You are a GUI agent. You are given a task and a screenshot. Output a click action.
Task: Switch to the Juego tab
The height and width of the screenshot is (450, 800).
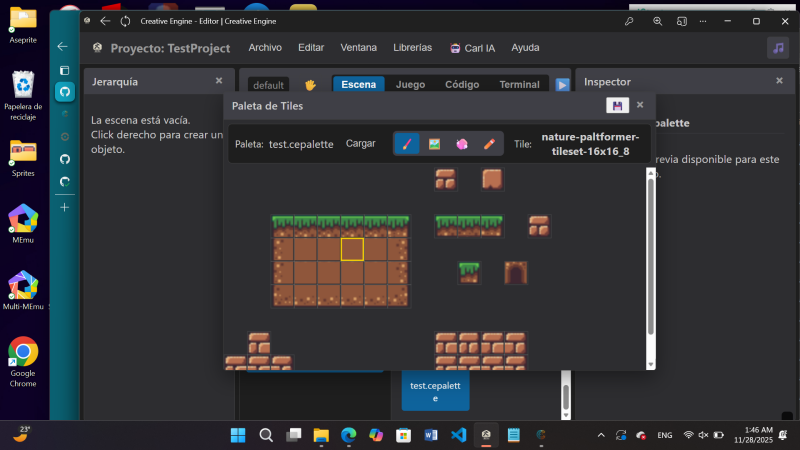pos(410,85)
